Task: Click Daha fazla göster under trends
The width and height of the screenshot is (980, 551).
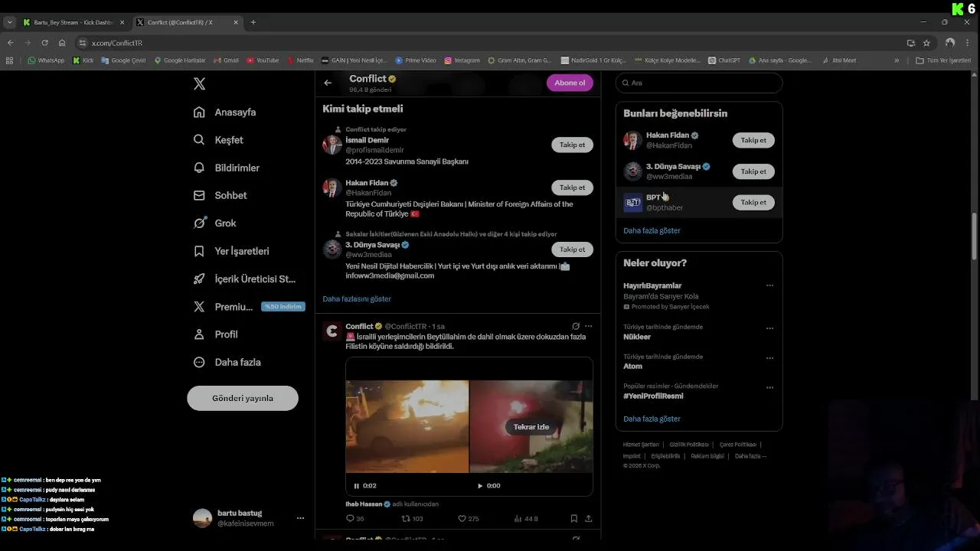Action: pyautogui.click(x=652, y=419)
